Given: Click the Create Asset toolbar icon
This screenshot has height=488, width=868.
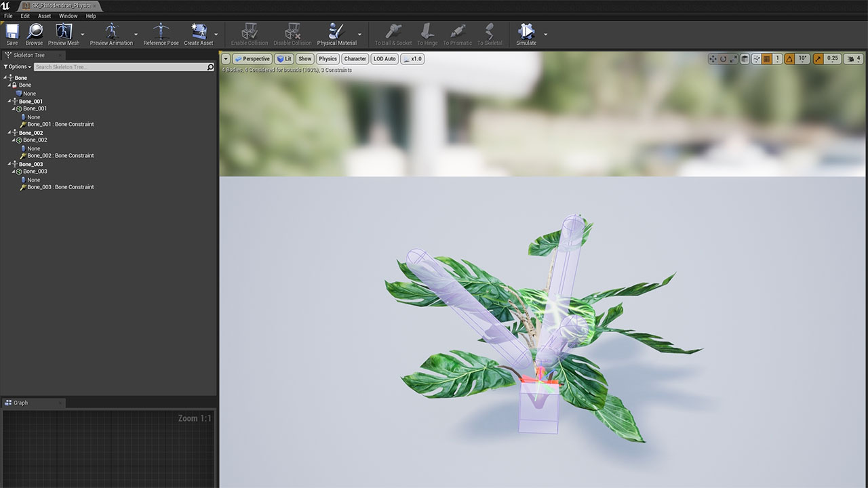Looking at the screenshot, I should point(199,34).
